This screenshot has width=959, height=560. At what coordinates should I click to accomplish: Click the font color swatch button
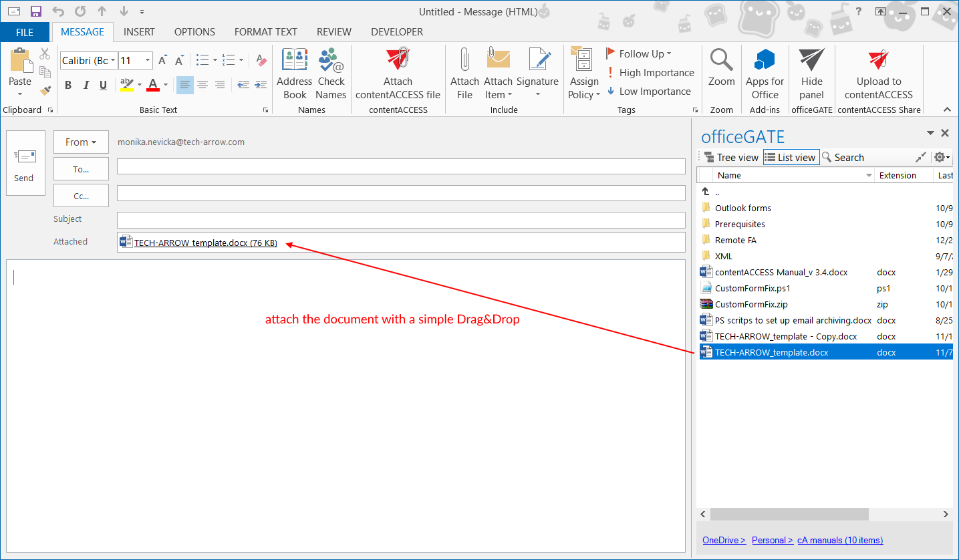[153, 86]
